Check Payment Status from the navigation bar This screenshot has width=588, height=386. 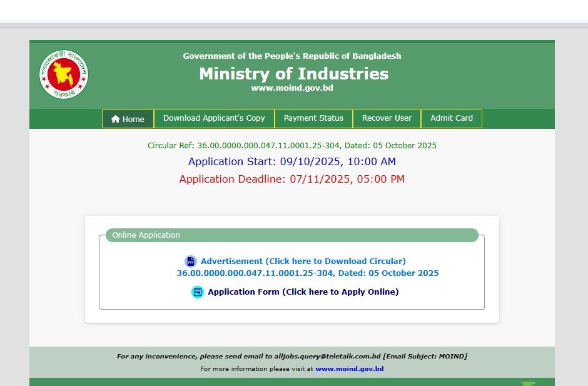(x=313, y=118)
